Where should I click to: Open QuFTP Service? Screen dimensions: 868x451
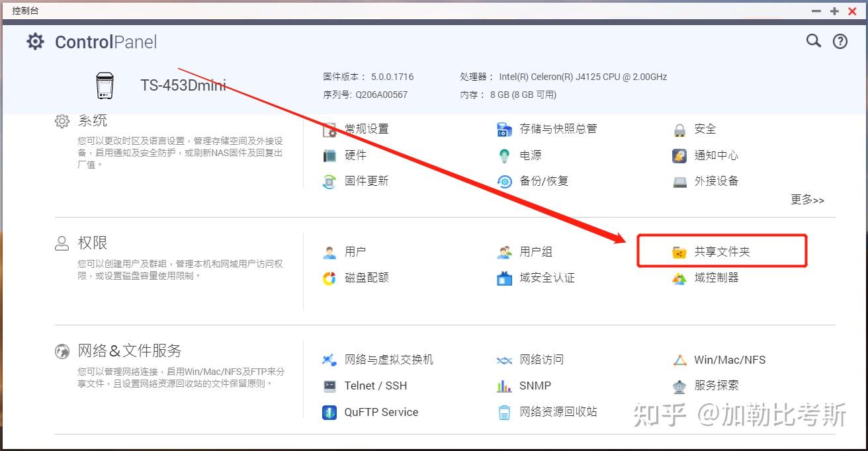click(382, 411)
